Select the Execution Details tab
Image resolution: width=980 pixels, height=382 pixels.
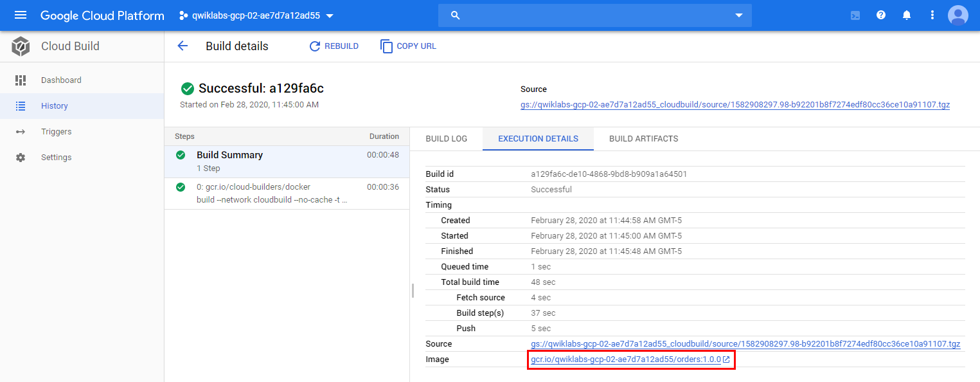click(539, 139)
